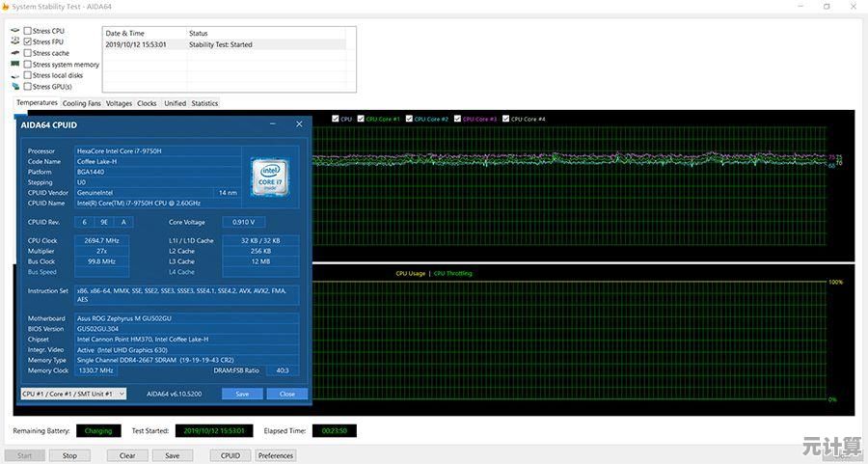This screenshot has height=464, width=868.
Task: Open Preferences from the bottom bar
Action: 276,455
